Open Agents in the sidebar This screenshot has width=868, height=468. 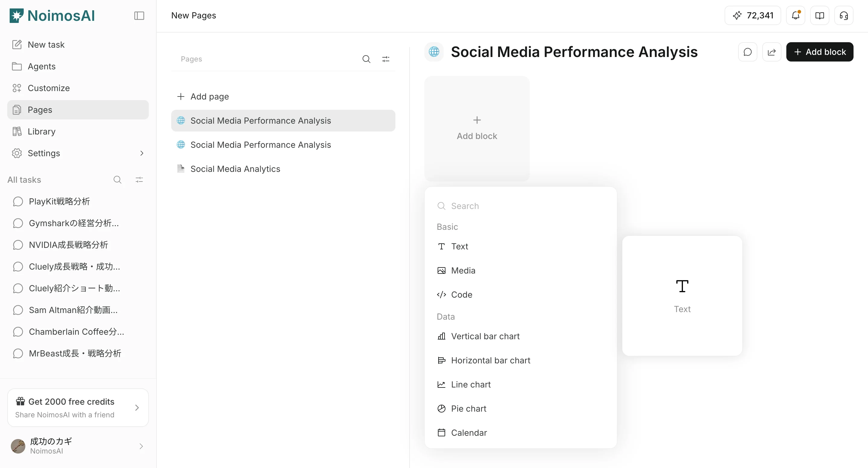point(78,66)
